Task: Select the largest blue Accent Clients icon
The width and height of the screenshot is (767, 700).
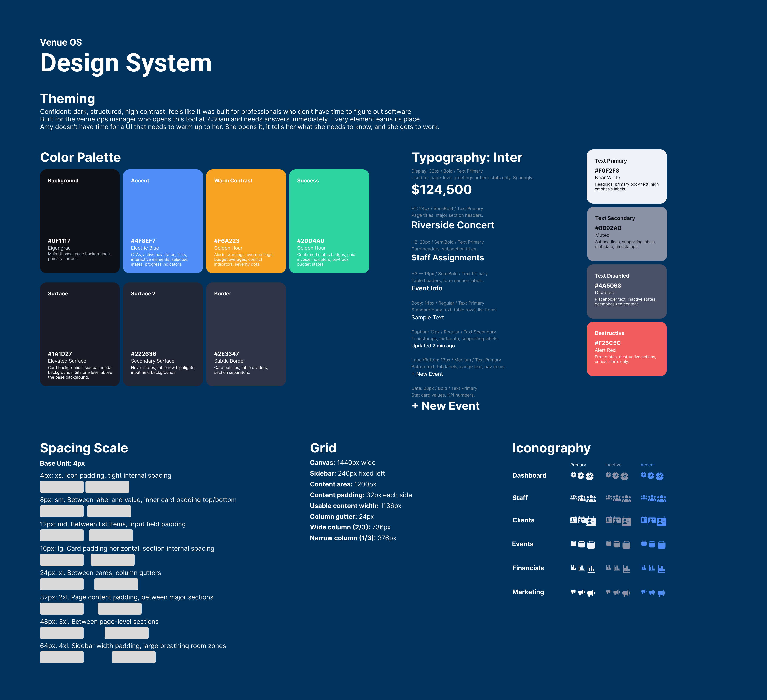Action: click(x=662, y=521)
